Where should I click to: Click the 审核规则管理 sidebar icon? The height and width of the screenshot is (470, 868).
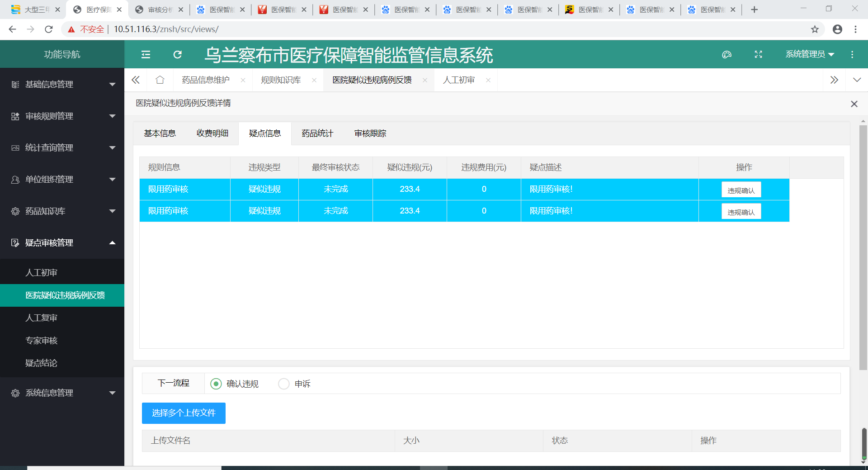click(15, 116)
